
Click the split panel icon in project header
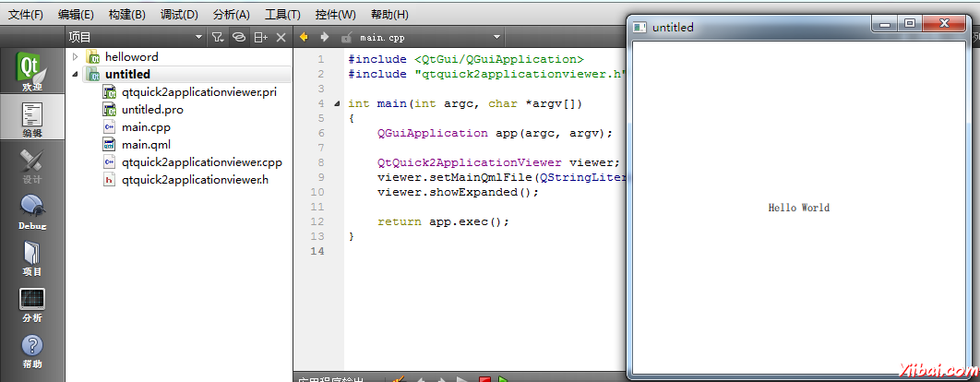261,37
